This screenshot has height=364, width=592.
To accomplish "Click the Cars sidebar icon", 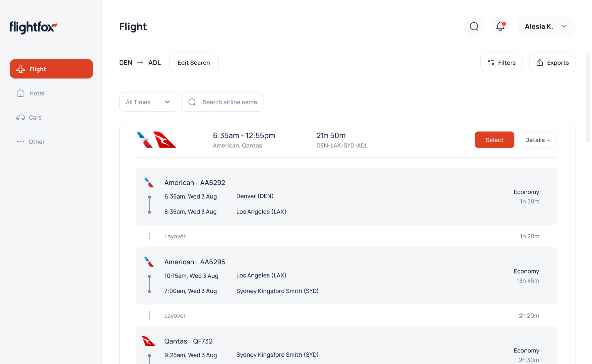I will [21, 117].
